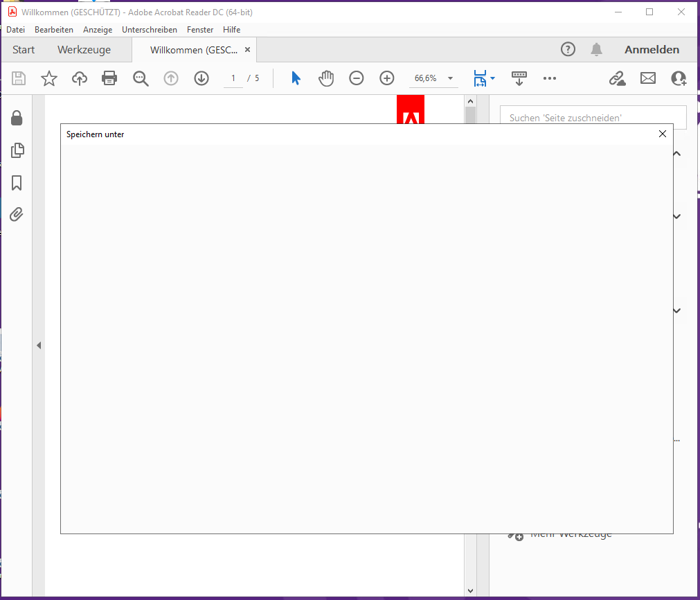
Task: Activate the hand pan tool
Action: pyautogui.click(x=326, y=78)
